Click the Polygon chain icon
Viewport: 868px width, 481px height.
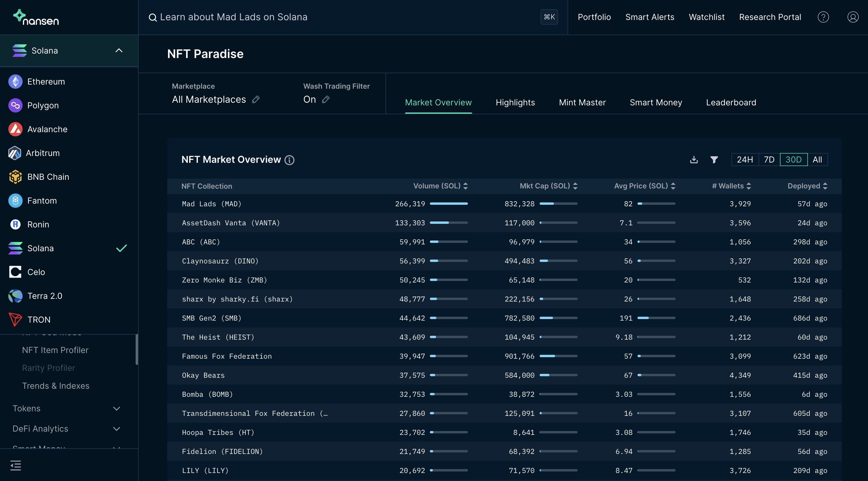[x=15, y=105]
